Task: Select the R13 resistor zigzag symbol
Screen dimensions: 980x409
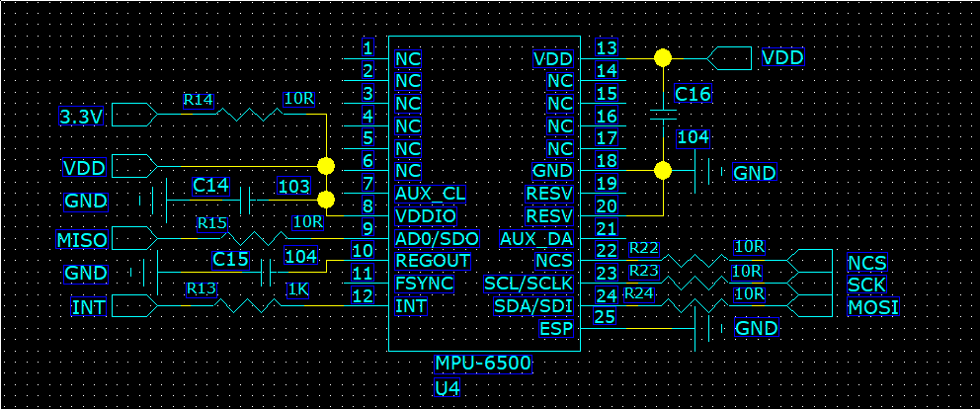Action: pyautogui.click(x=249, y=306)
